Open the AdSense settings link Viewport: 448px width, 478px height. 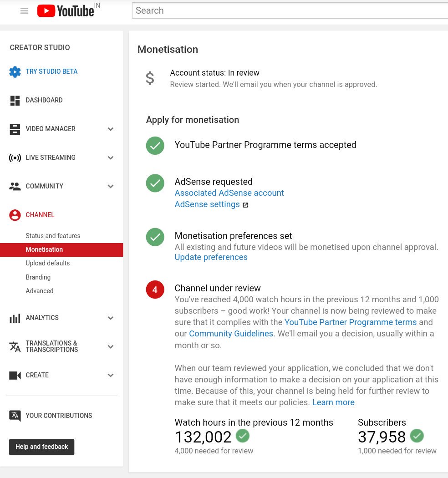(207, 204)
